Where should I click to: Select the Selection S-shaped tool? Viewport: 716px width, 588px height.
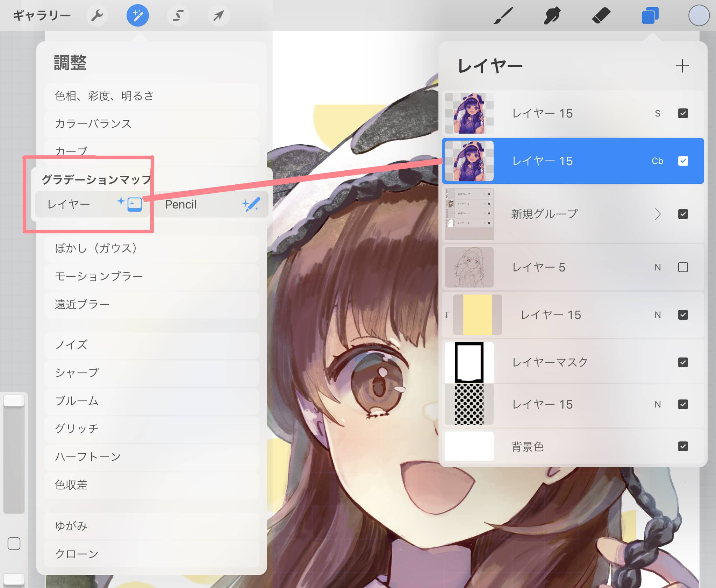click(x=178, y=15)
